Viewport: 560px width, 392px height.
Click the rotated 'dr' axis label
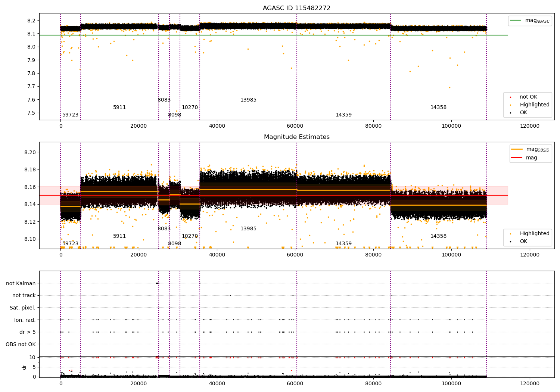click(24, 367)
